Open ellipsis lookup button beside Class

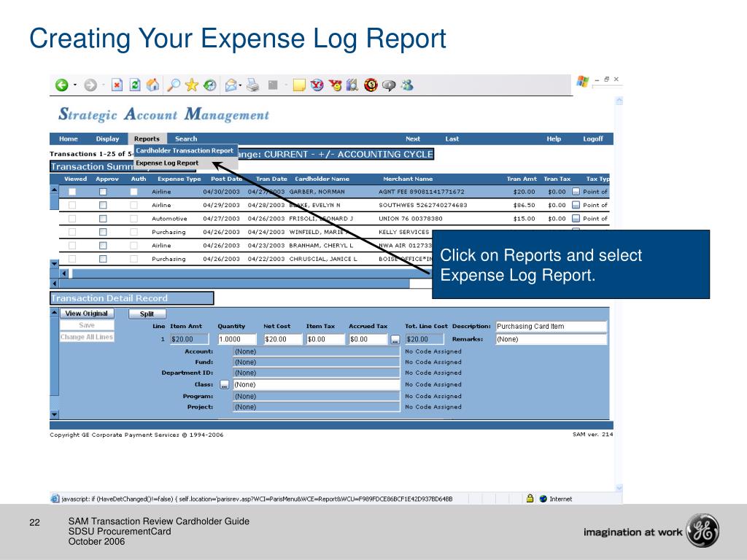(x=225, y=385)
